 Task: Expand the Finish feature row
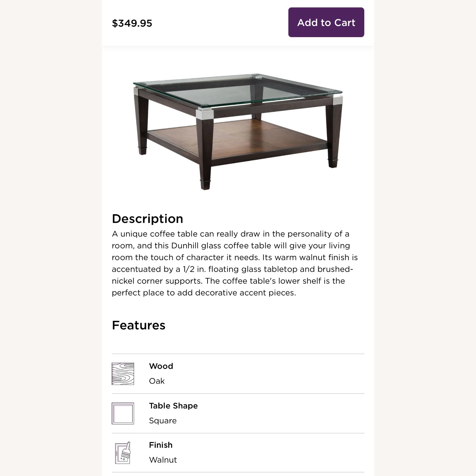237,452
